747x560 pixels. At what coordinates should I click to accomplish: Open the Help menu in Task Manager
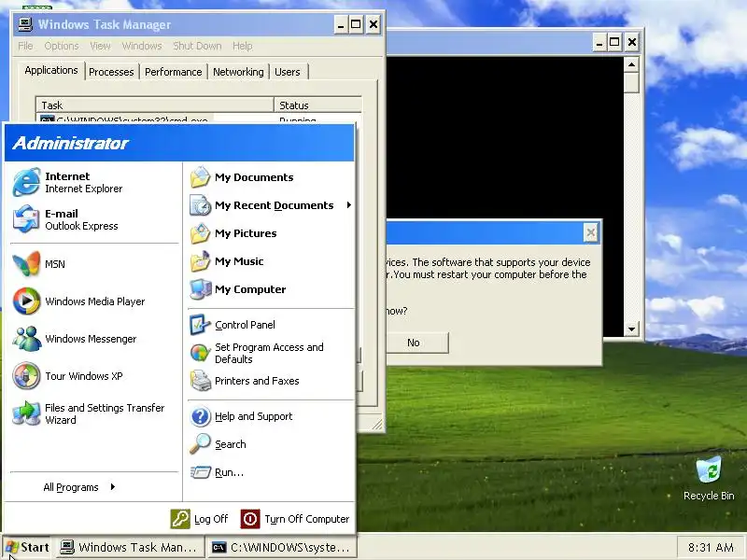(243, 46)
